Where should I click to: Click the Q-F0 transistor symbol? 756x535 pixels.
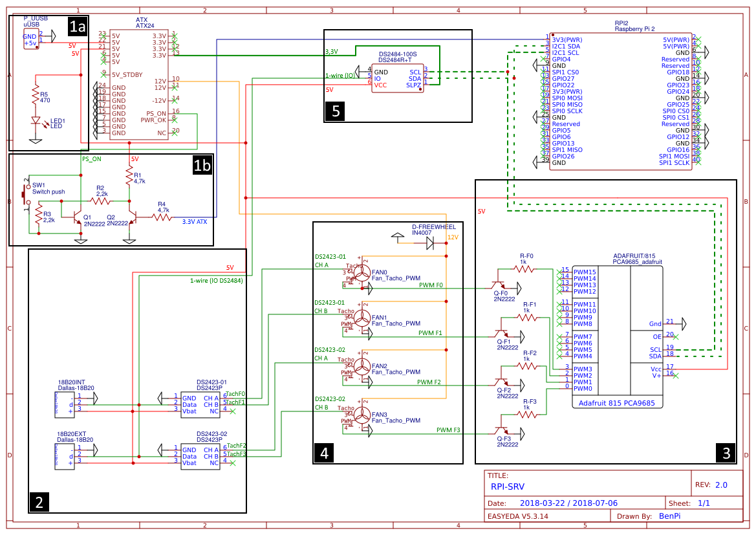pyautogui.click(x=498, y=285)
